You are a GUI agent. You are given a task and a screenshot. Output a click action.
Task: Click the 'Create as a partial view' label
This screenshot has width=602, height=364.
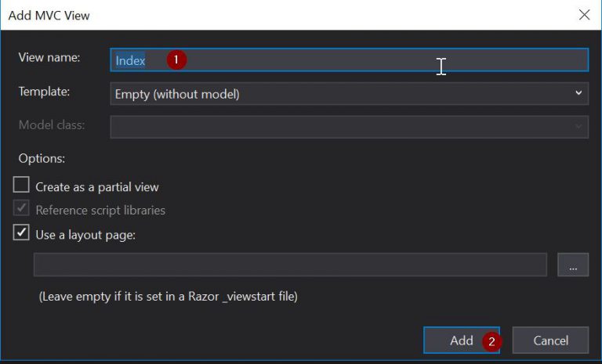coord(97,187)
